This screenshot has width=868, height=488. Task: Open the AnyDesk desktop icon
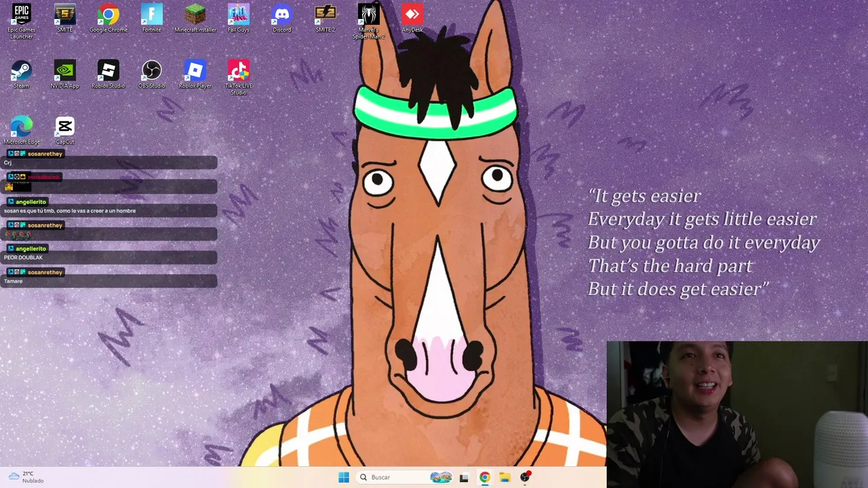[x=412, y=18]
